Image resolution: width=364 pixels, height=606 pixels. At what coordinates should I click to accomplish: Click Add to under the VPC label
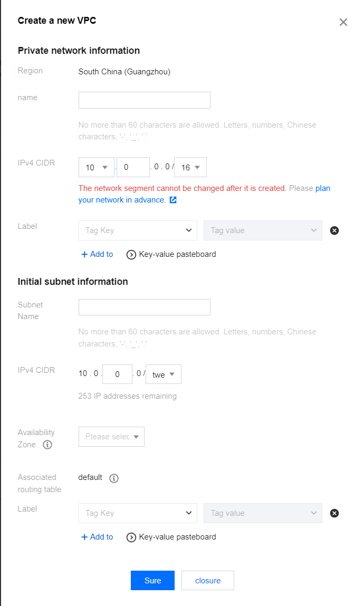[97, 254]
